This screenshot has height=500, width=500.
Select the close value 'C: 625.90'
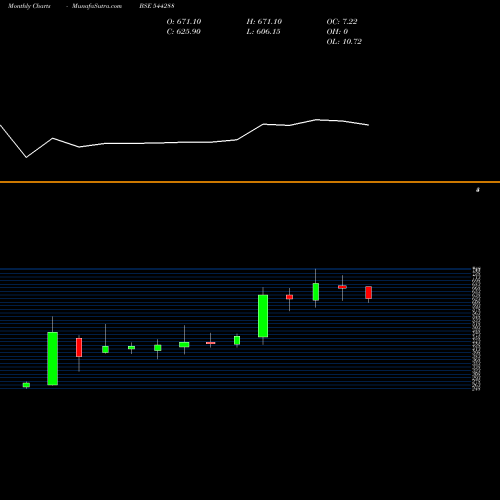point(184,32)
